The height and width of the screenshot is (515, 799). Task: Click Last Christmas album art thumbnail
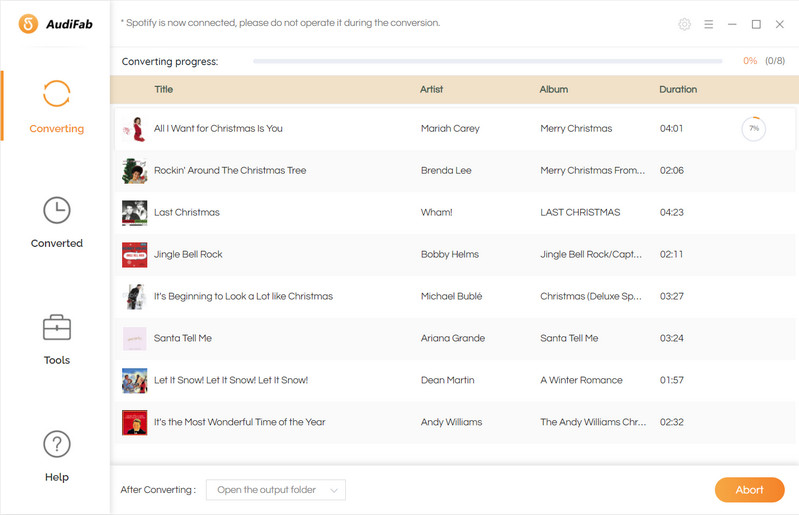135,212
